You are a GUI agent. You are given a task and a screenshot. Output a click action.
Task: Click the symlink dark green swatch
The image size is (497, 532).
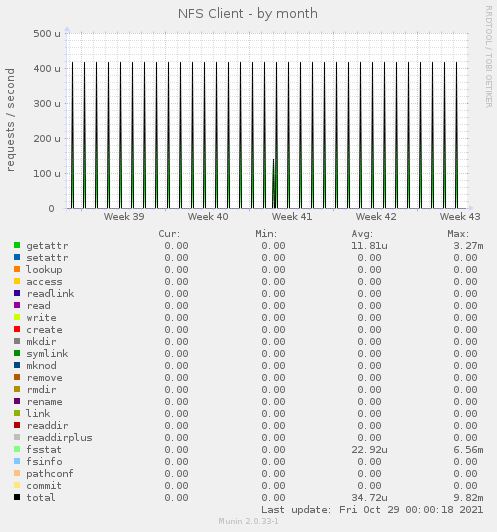(x=17, y=353)
